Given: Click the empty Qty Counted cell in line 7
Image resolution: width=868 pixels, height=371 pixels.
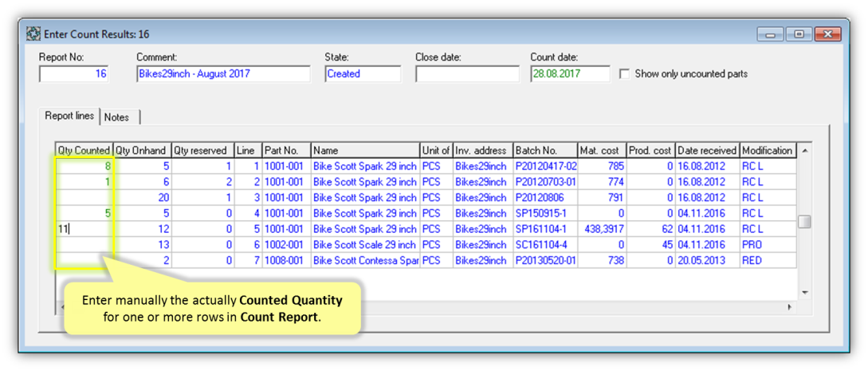Looking at the screenshot, I should tap(84, 260).
